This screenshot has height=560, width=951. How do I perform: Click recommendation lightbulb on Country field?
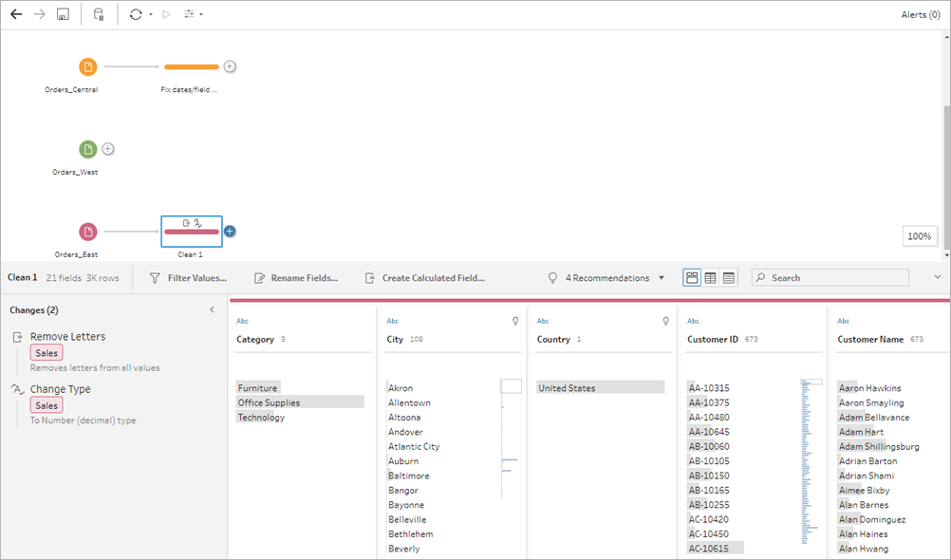[666, 321]
